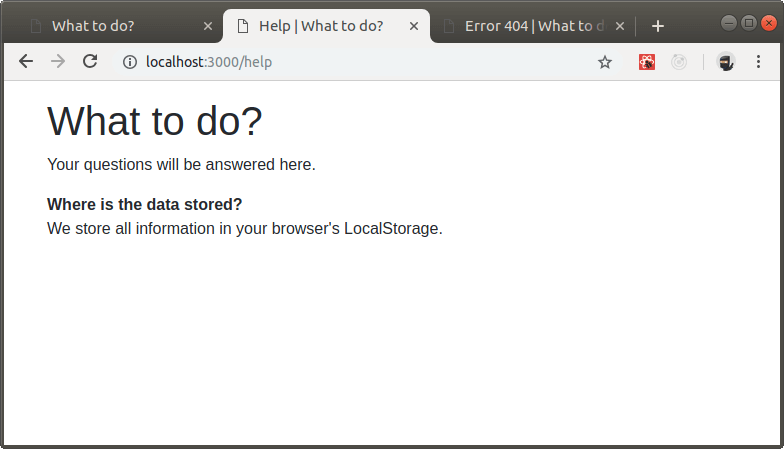Close the 'Help | What to do?' tab
This screenshot has height=449, width=784.
414,26
